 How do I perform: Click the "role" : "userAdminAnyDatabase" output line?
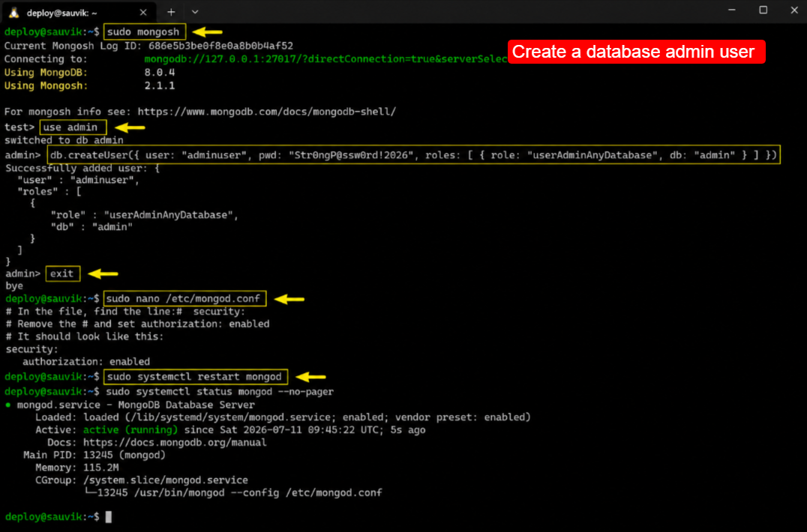tap(145, 215)
